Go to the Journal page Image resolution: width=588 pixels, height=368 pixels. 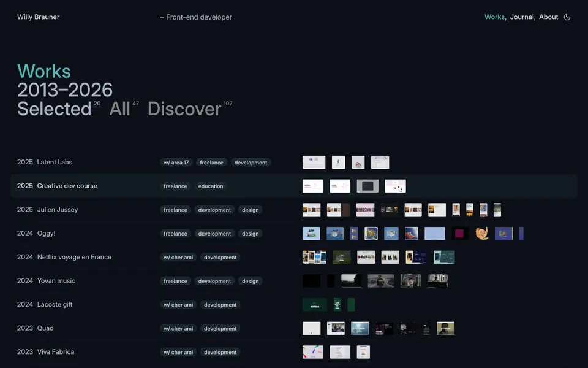coord(522,17)
